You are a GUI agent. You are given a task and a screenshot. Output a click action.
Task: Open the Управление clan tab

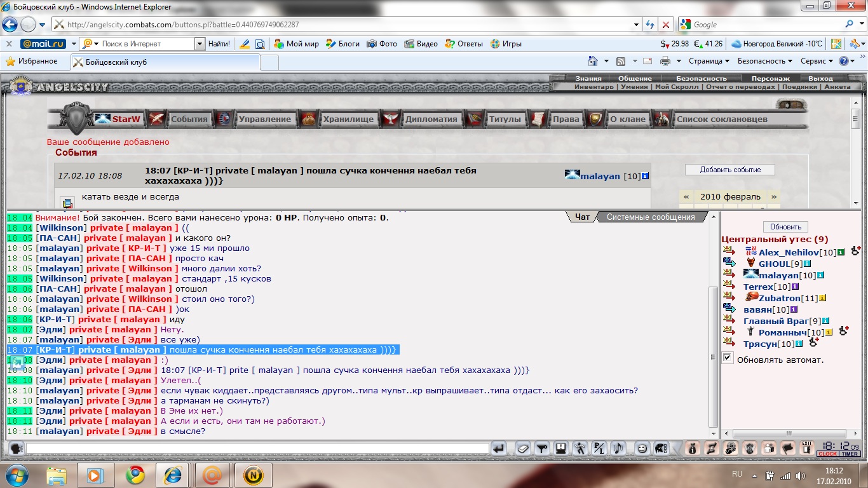(x=264, y=119)
